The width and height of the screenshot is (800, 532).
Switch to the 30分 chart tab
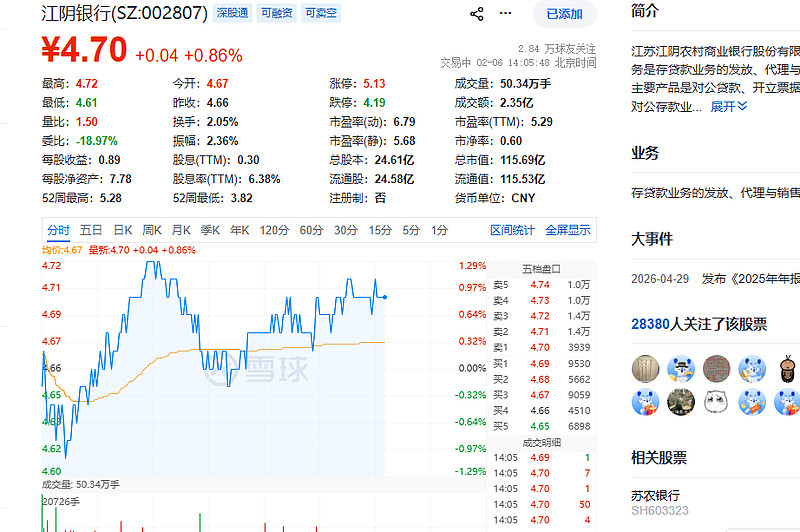click(x=345, y=231)
